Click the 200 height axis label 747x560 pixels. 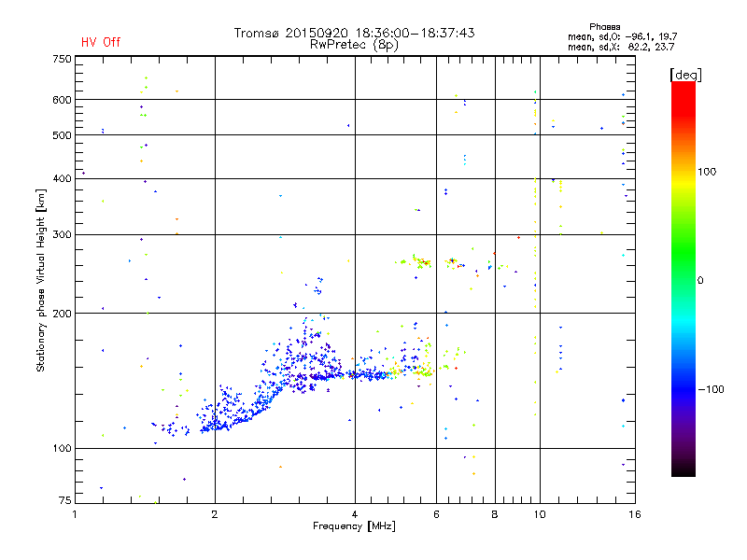click(62, 314)
